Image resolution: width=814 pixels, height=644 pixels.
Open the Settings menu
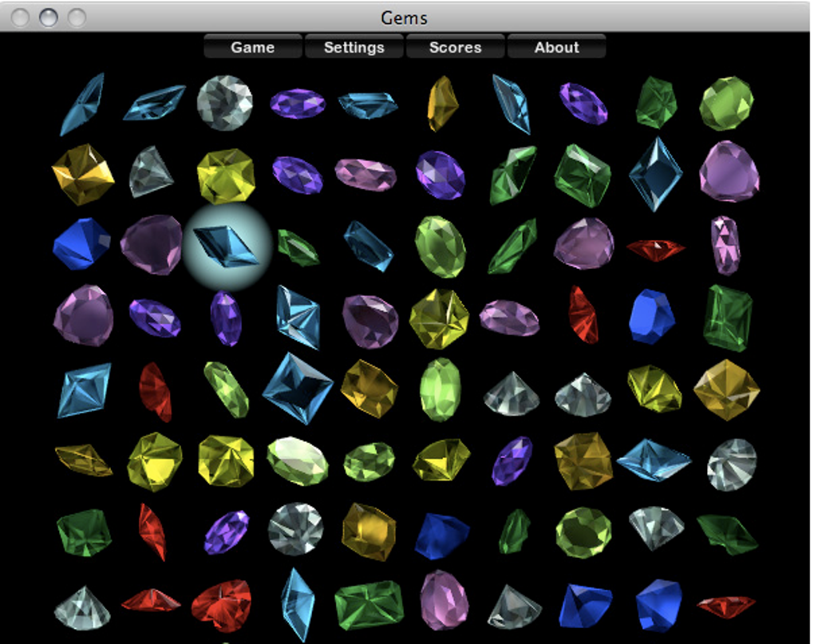point(354,47)
